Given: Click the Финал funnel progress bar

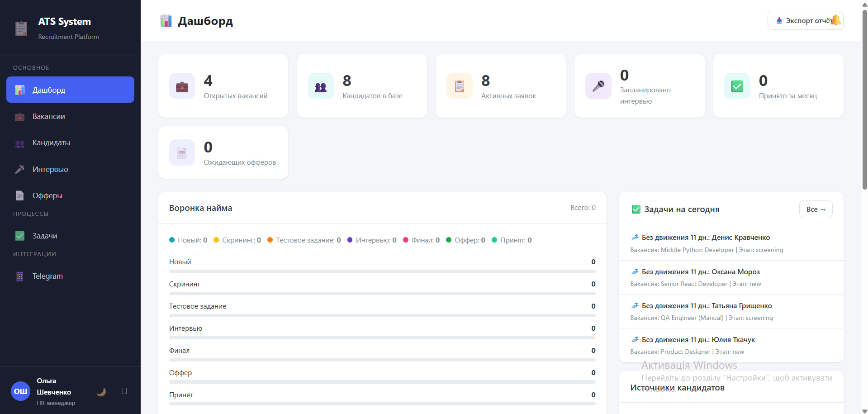Looking at the screenshot, I should point(382,360).
